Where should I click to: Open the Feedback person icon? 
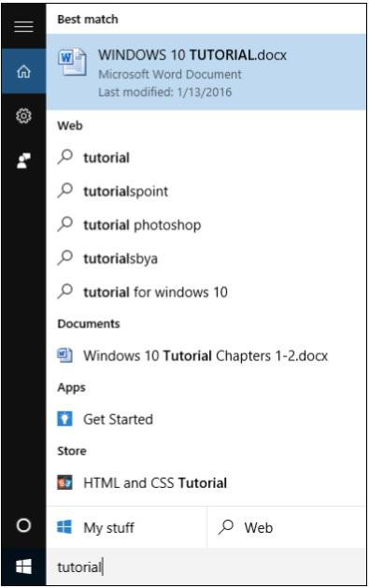(x=23, y=161)
